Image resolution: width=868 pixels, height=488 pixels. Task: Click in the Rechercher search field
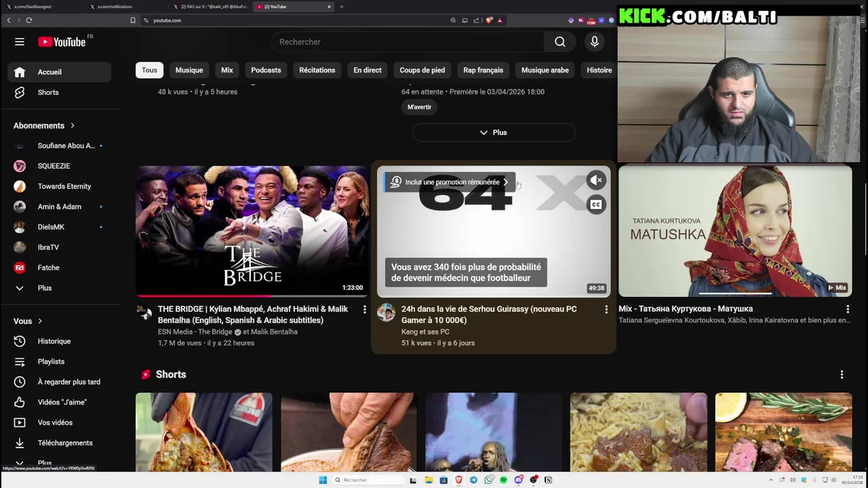click(x=407, y=42)
